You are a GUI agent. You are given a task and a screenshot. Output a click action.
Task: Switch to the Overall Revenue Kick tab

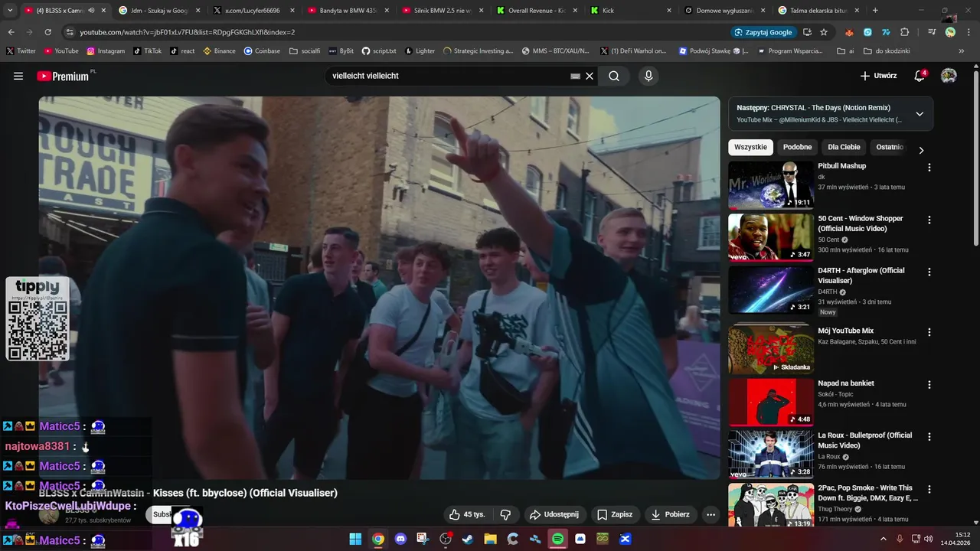pyautogui.click(x=536, y=11)
